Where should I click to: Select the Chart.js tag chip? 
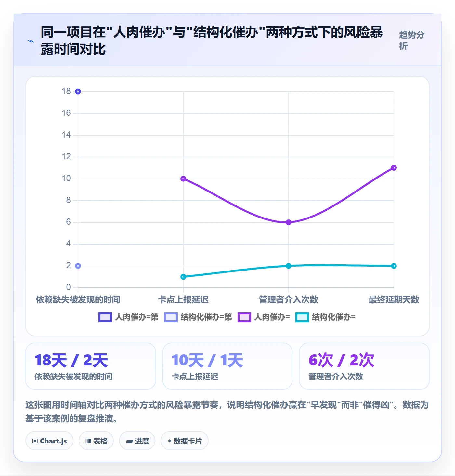click(x=49, y=441)
